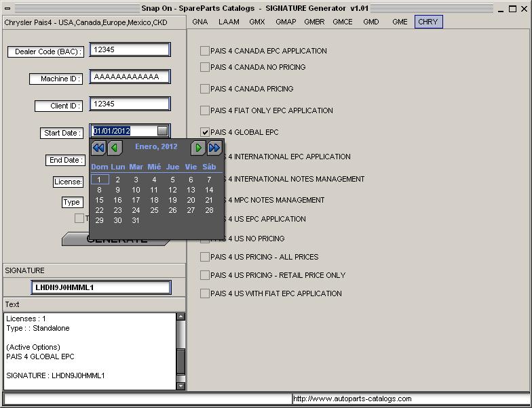Enable PAIS 4 US PRICING - ALL PRICES

tap(205, 257)
